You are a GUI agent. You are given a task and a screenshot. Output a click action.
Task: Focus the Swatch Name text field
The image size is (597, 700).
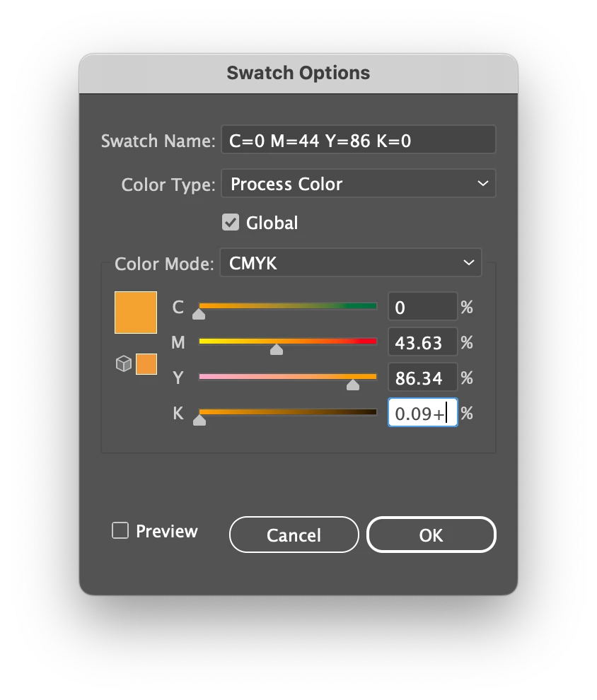tap(359, 141)
